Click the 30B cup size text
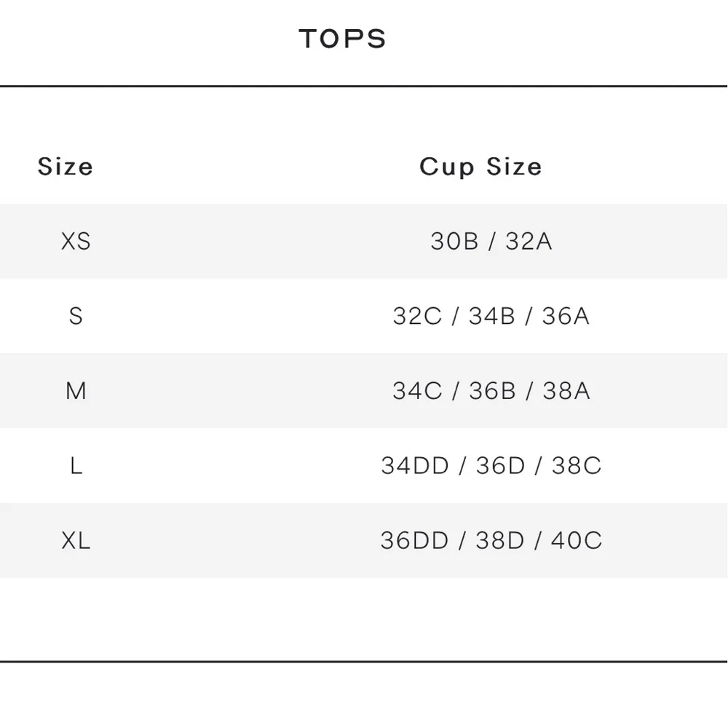Viewport: 728px width, 728px height. click(454, 241)
